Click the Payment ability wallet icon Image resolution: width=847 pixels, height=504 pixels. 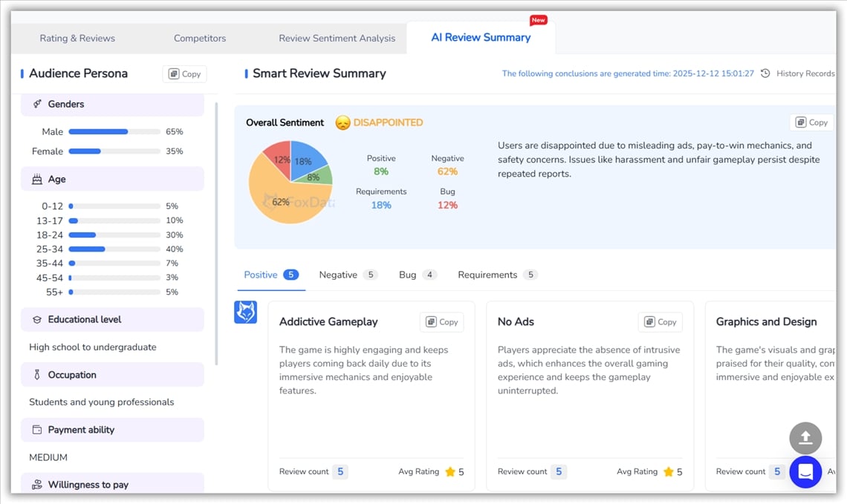[x=37, y=430]
